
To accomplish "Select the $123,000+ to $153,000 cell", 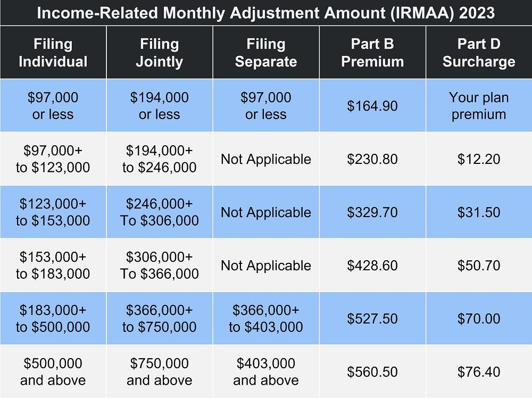I will coord(53,212).
